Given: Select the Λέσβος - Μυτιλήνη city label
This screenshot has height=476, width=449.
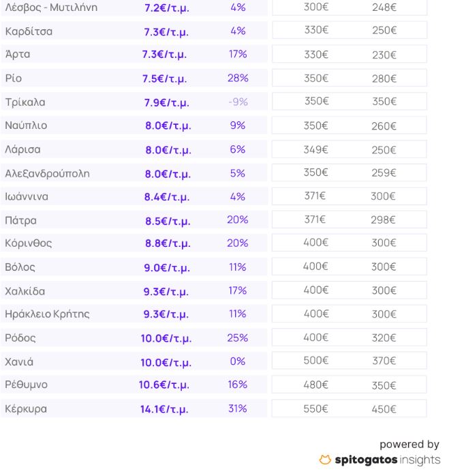Looking at the screenshot, I should pos(51,8).
